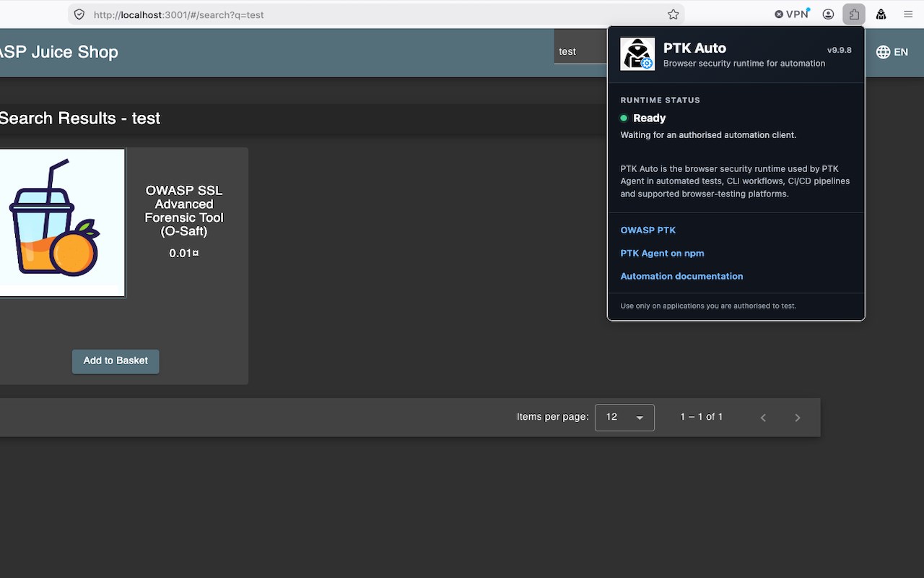Click the green Ready status dot
This screenshot has width=924, height=578.
click(624, 118)
